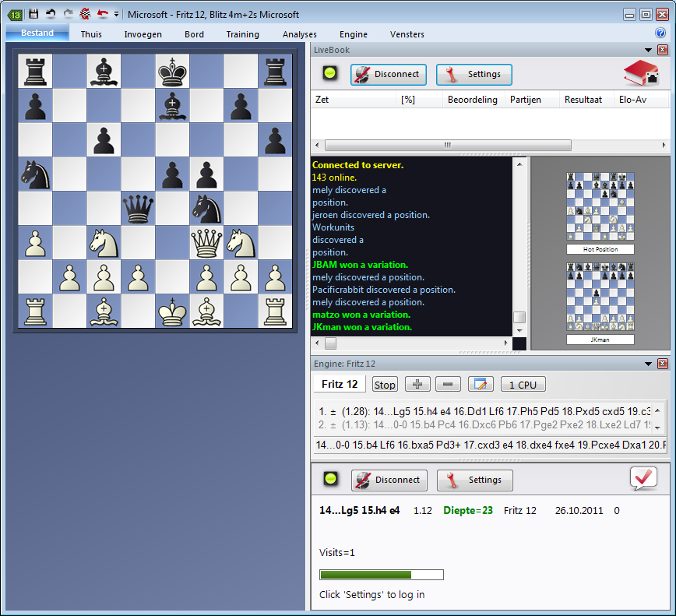676x616 pixels.
Task: Switch to the Training tab
Action: coord(243,34)
